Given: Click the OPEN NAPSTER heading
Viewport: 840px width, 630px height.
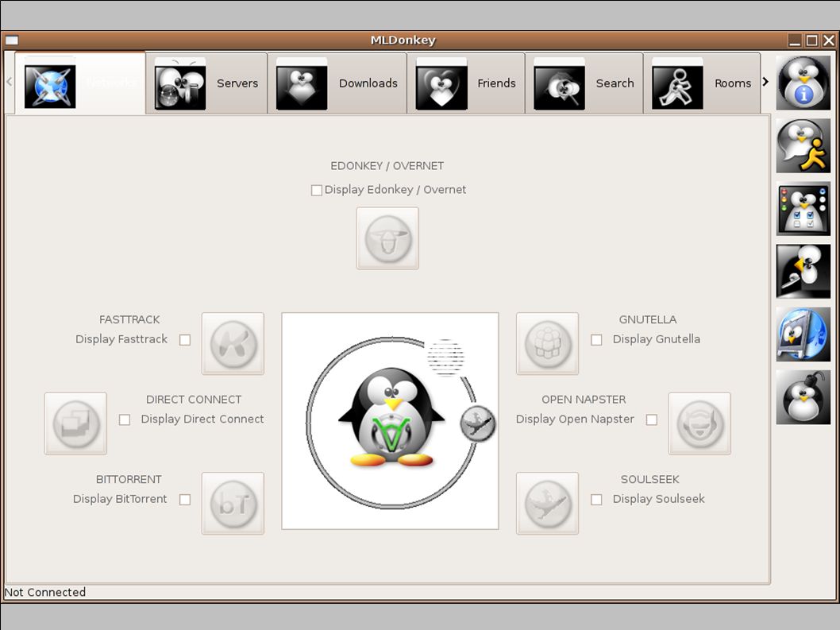Looking at the screenshot, I should [x=584, y=400].
